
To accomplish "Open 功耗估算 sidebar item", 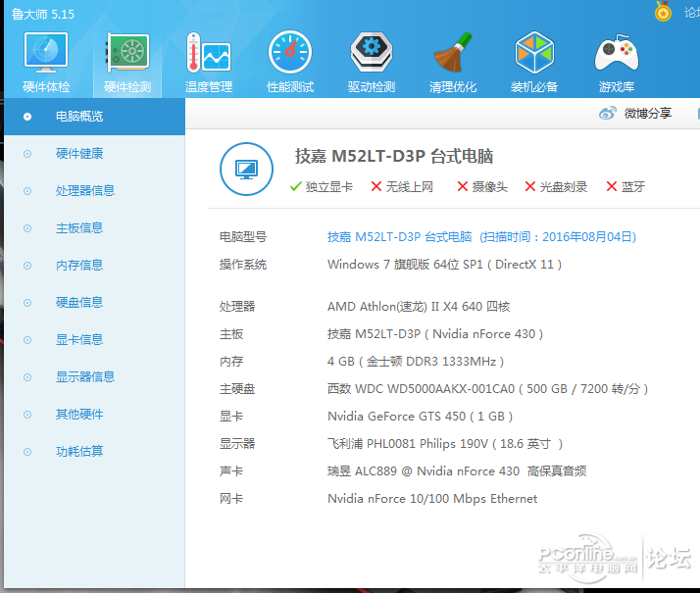I will click(95, 452).
